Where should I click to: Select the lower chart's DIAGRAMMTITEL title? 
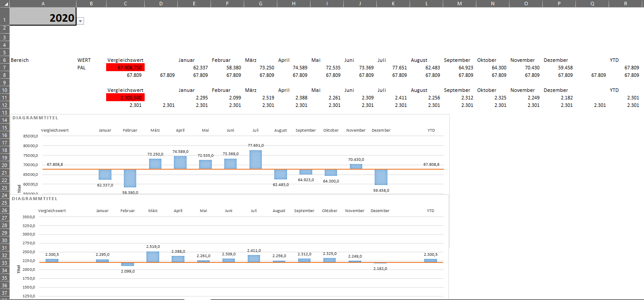tap(35, 199)
